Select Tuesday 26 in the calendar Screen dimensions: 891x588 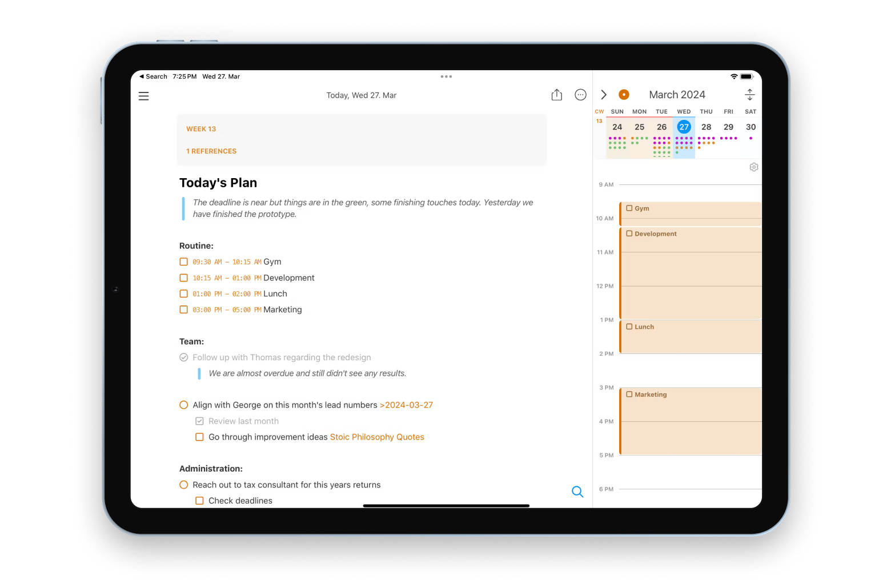click(661, 127)
